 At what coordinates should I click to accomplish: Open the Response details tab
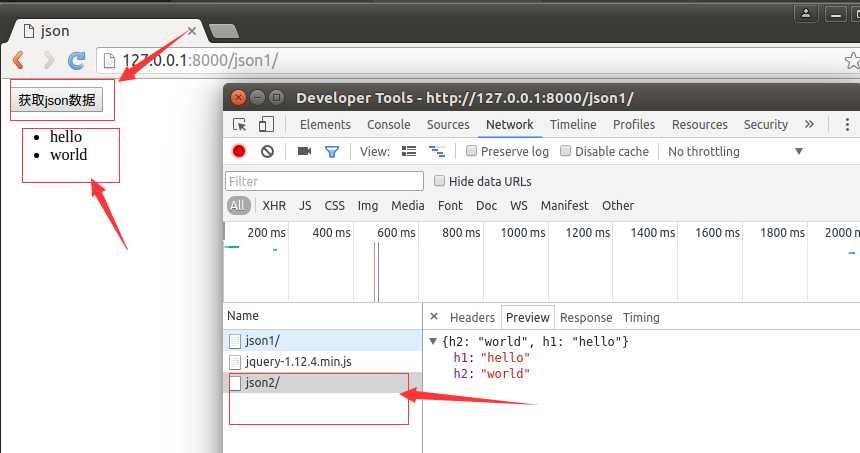click(586, 318)
